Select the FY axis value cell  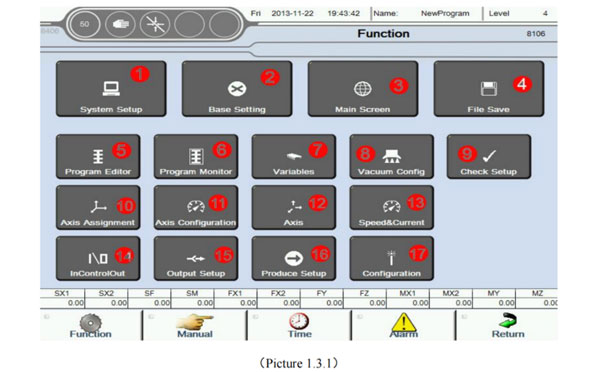[x=321, y=303]
